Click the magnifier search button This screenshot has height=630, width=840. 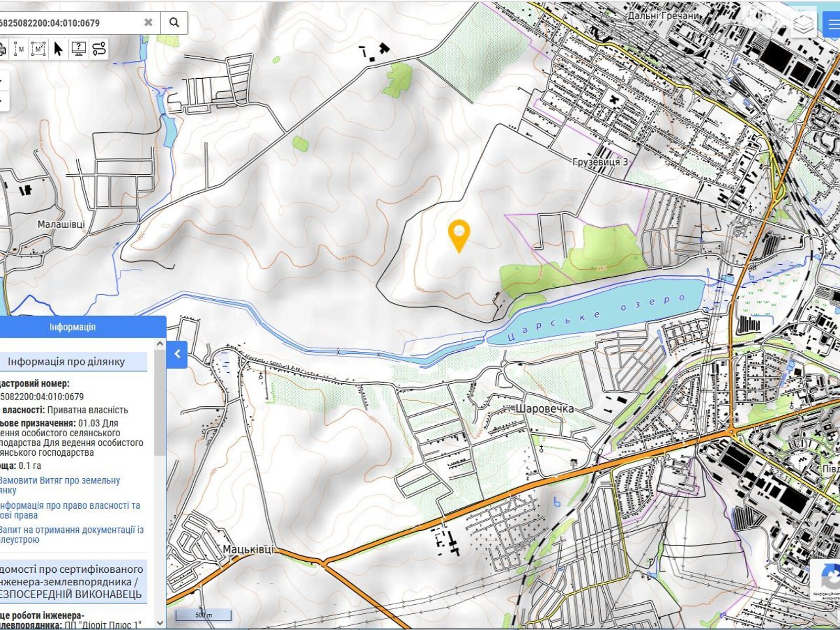174,23
